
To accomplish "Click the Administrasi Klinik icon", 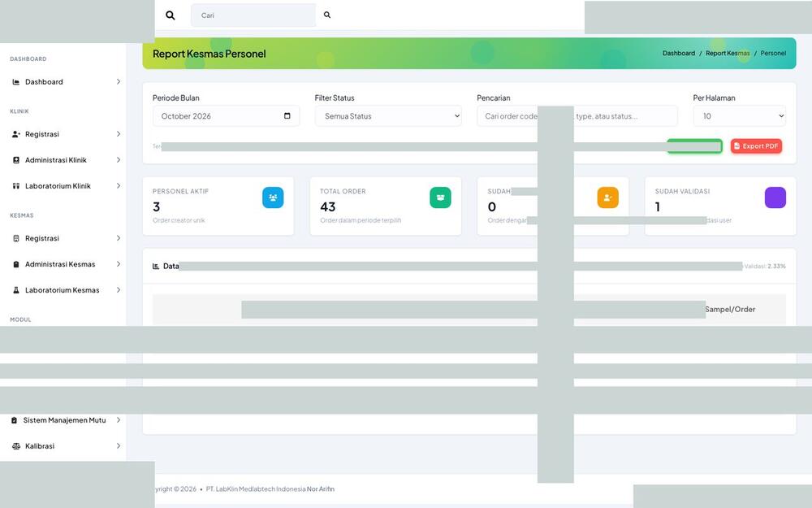I will point(16,160).
